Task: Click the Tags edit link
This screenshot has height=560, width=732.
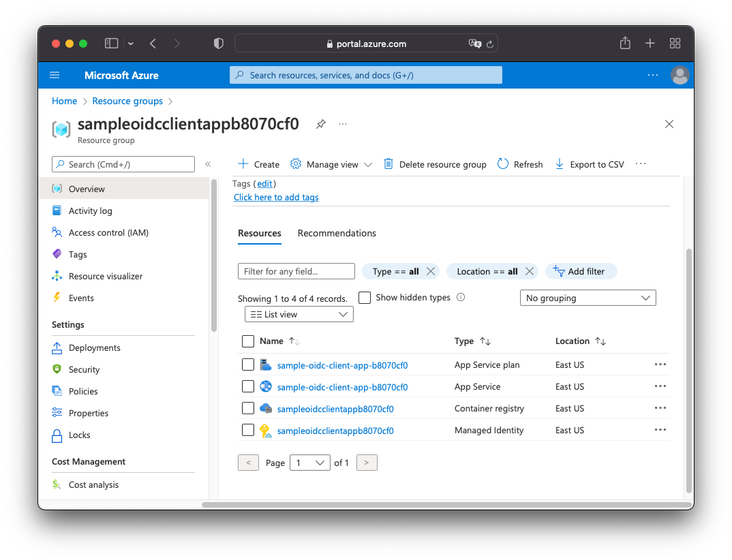Action: (264, 184)
